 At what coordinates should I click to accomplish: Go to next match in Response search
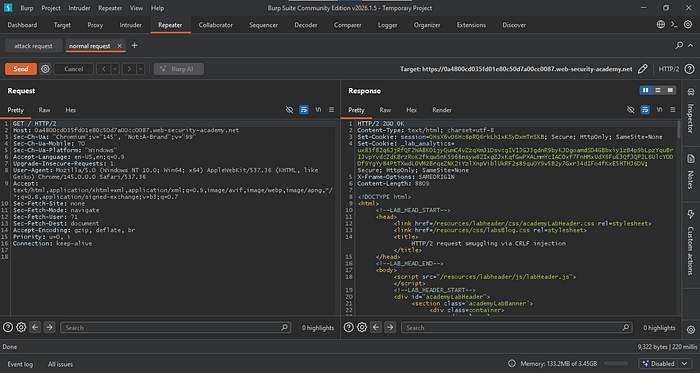click(390, 327)
